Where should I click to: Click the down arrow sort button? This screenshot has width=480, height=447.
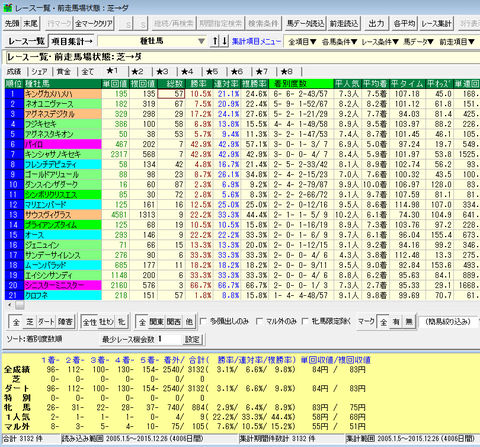[225, 41]
